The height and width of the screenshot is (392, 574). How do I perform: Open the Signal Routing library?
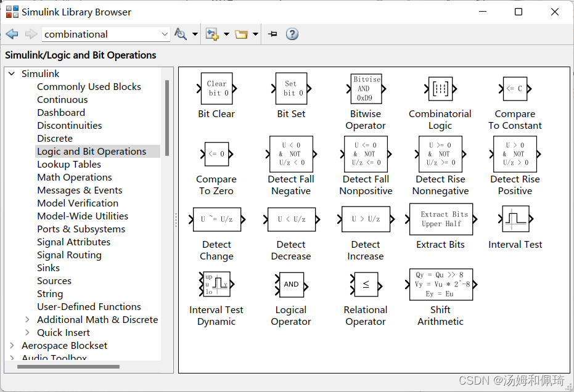coord(69,255)
